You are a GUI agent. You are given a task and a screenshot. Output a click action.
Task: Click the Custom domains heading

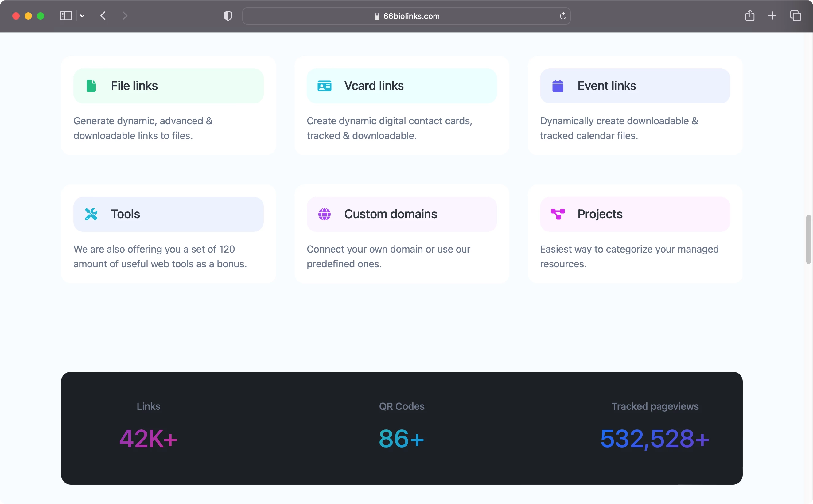(390, 214)
